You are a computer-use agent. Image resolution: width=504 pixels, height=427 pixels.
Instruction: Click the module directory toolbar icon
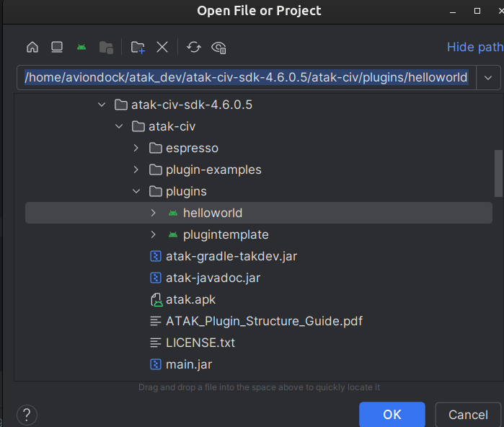(106, 47)
